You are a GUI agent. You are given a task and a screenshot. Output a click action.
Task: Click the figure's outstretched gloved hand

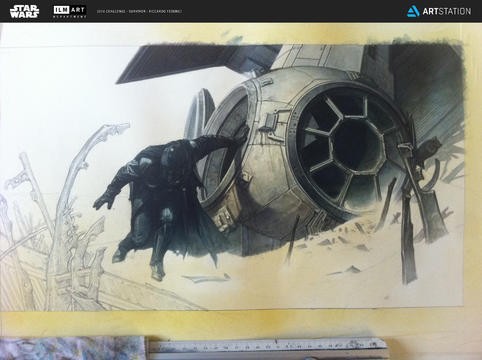pyautogui.click(x=104, y=201)
